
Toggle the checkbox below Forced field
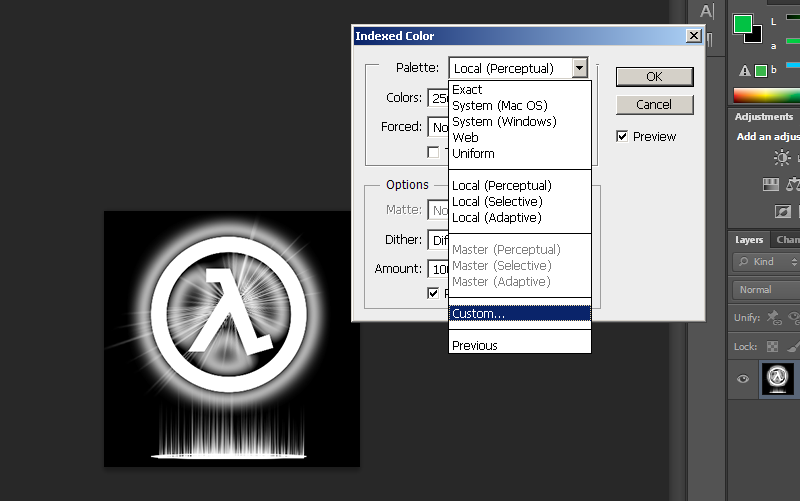coord(433,152)
